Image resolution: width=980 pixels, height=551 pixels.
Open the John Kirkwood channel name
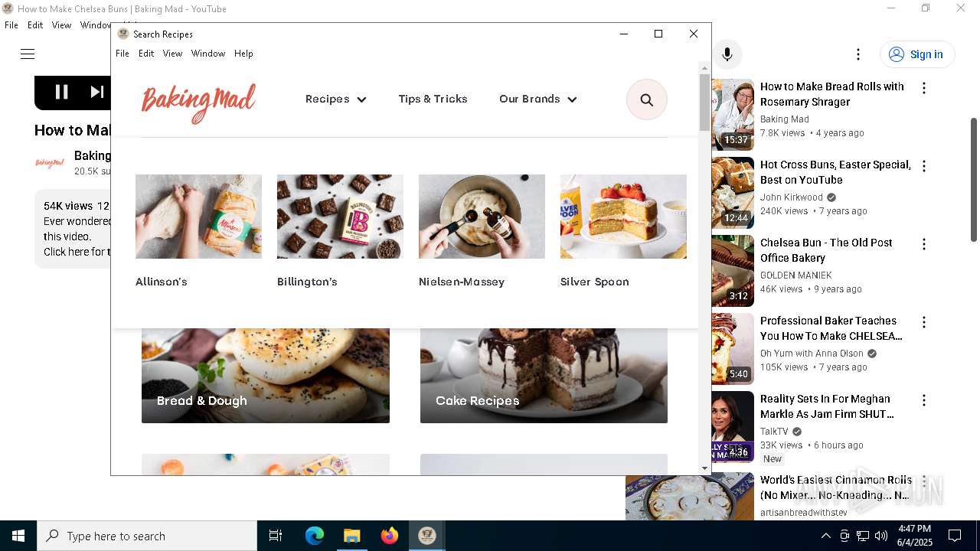tap(792, 197)
